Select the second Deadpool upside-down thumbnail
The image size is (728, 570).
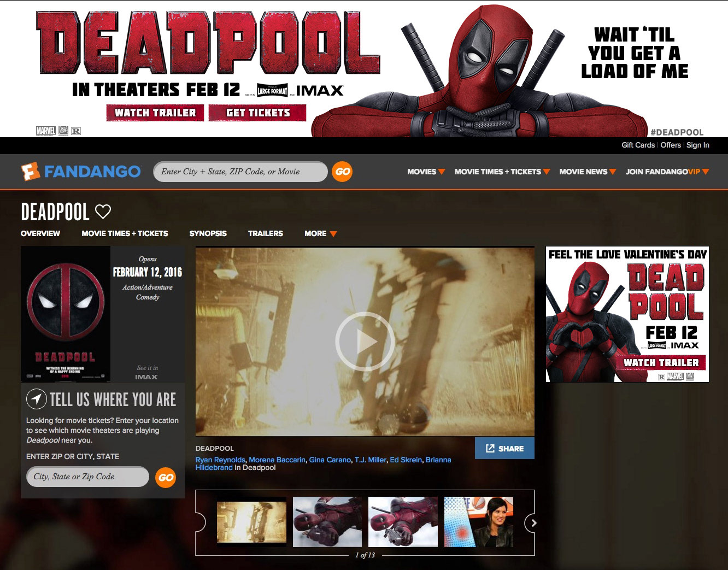pyautogui.click(x=327, y=522)
